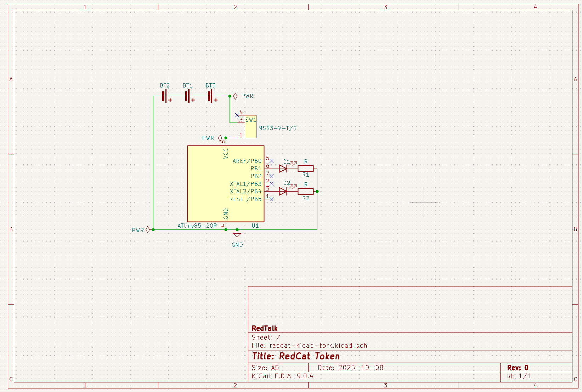This screenshot has height=392, width=582.
Task: Select the battery symbol BT1
Action: (187, 96)
